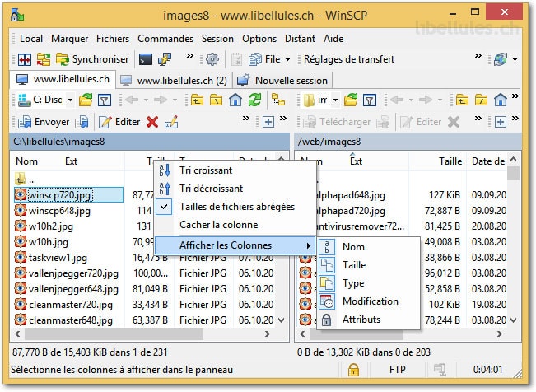Open the Marquer menu

70,39
